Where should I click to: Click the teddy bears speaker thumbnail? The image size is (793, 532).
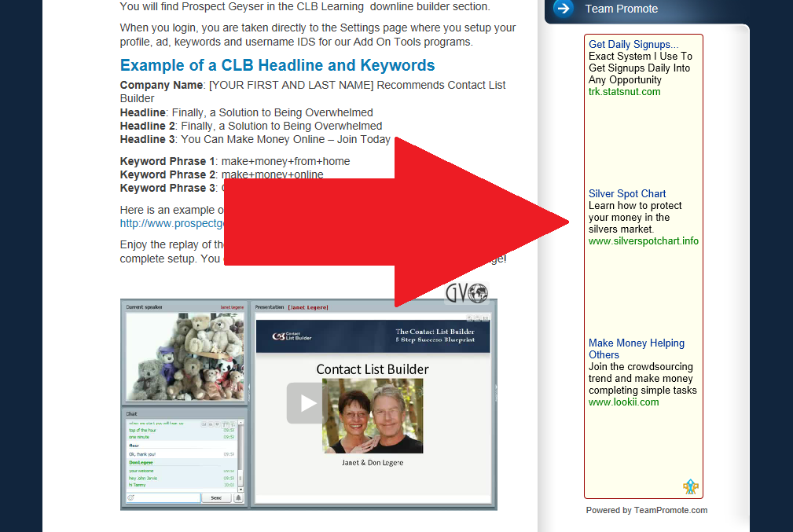pos(185,356)
